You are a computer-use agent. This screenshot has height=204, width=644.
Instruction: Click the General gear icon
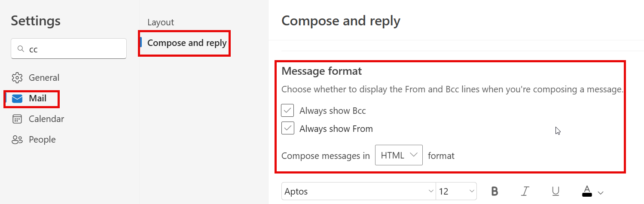[17, 78]
